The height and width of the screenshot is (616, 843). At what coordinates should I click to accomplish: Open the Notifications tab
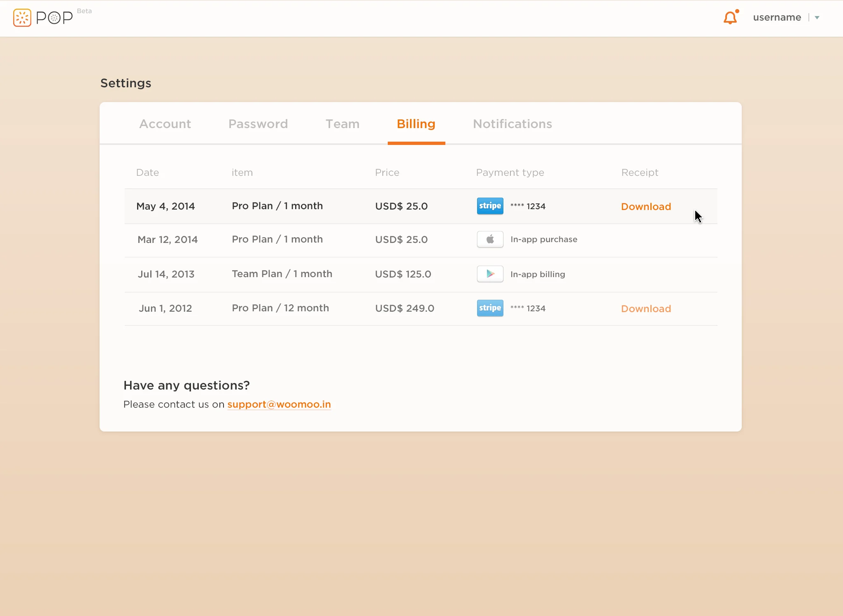(512, 124)
